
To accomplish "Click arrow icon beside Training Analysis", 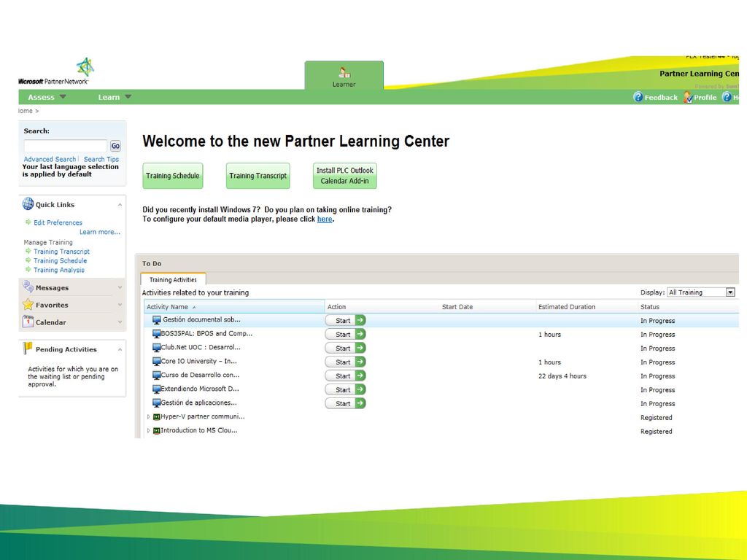I will click(28, 269).
